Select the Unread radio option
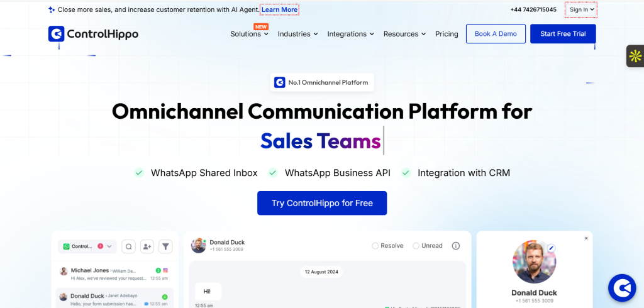This screenshot has height=308, width=644. coord(428,246)
